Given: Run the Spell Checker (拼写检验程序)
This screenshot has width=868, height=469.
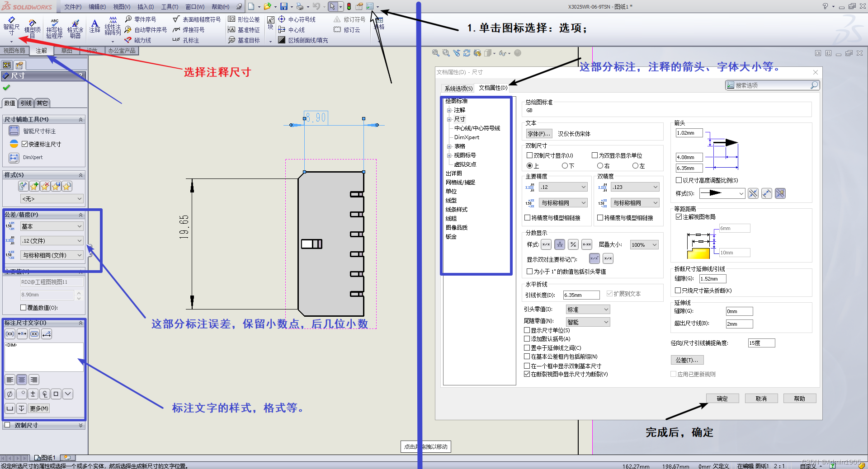Looking at the screenshot, I should [x=54, y=28].
